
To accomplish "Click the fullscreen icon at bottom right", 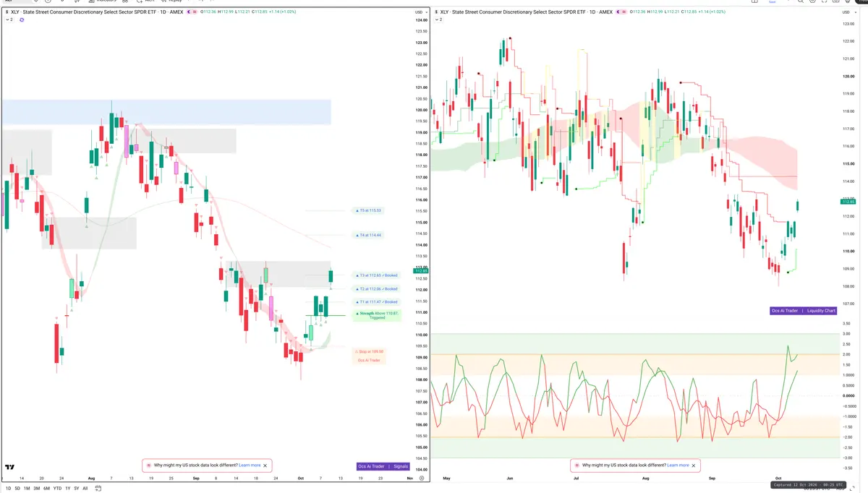I will 852,489.
